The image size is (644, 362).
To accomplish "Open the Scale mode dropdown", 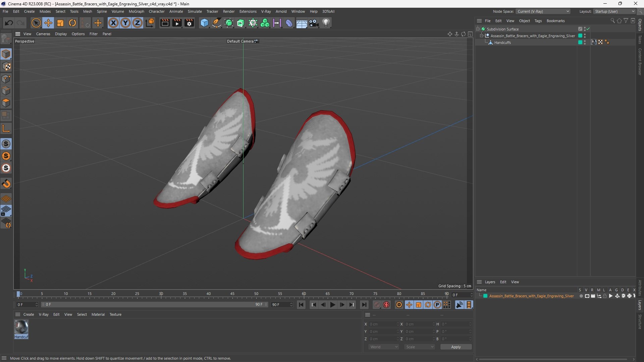I will (419, 347).
